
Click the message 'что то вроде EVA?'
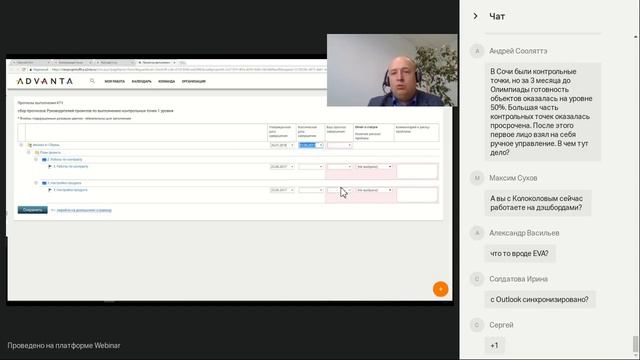[x=520, y=253]
